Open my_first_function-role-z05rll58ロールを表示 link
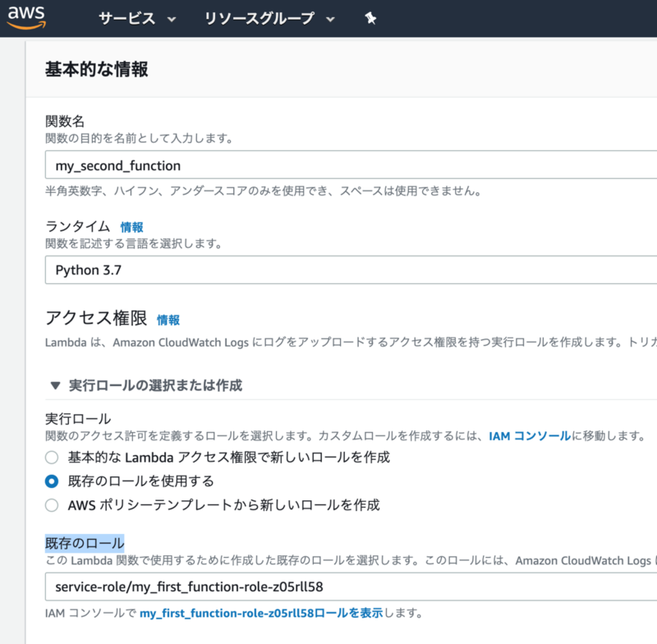 [261, 613]
